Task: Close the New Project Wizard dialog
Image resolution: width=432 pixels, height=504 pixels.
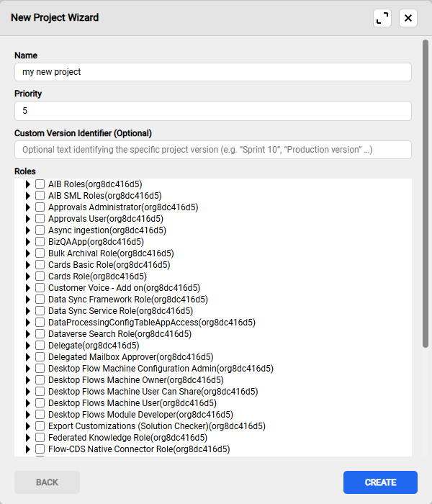Action: click(408, 18)
